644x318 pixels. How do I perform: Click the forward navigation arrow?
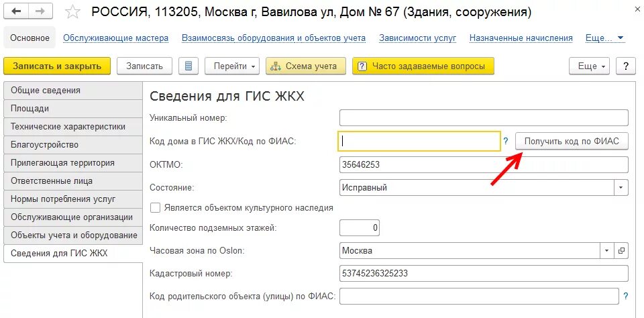40,11
